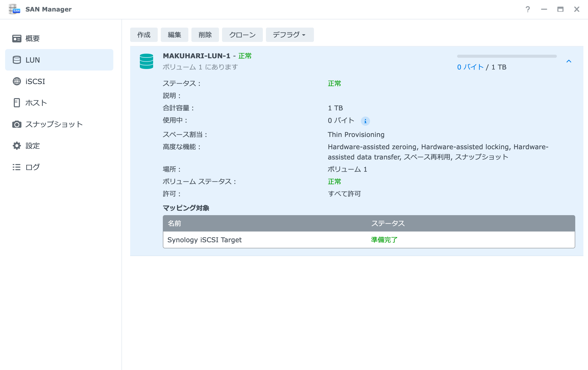
Task: Click the ログ list icon
Action: pos(17,167)
